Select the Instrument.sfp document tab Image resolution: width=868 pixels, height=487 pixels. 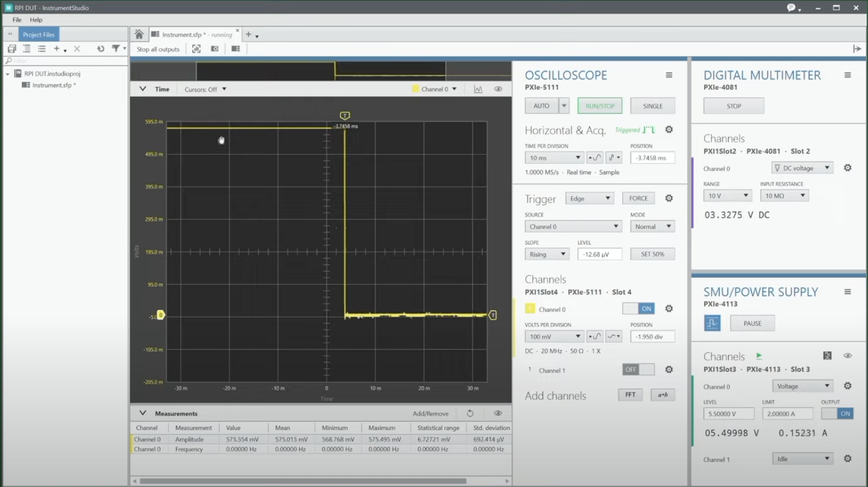click(x=196, y=35)
